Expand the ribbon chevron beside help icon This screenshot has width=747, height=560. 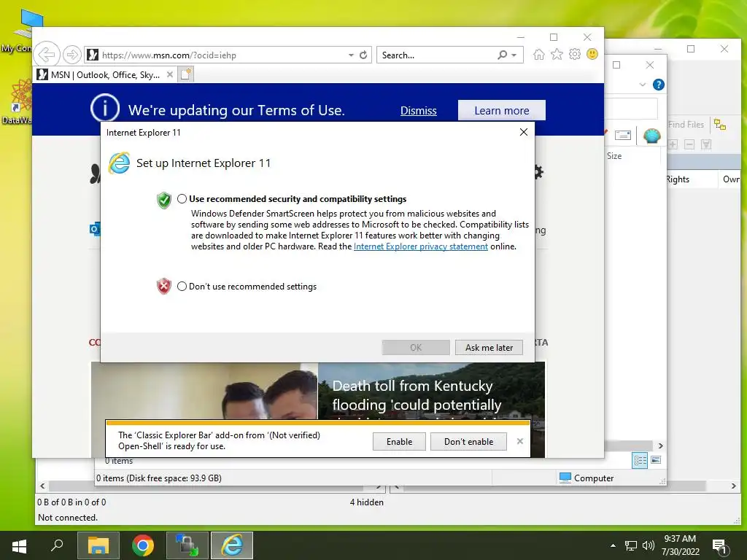click(x=642, y=85)
